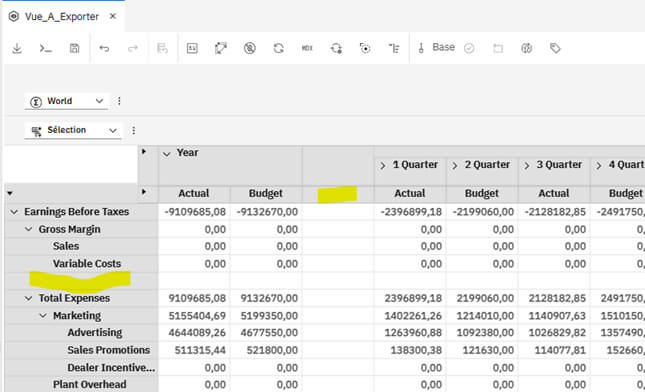Select the 2 Quarter Budget column header
The image size is (645, 392).
(x=482, y=193)
